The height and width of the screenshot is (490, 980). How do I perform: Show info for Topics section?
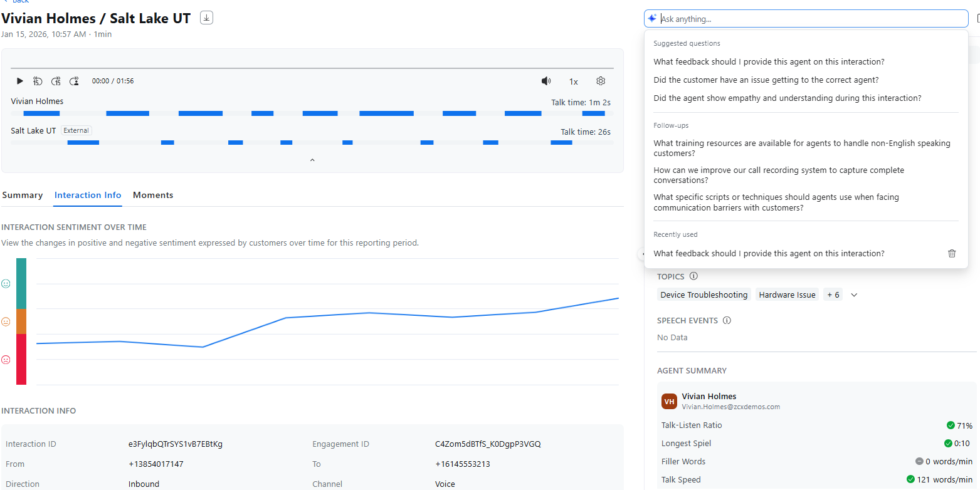(693, 276)
